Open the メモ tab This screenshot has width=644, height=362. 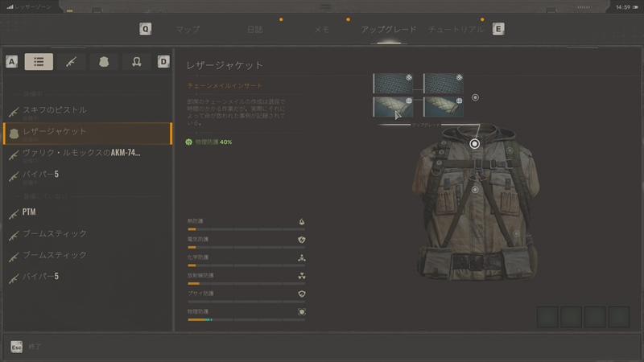tap(321, 29)
